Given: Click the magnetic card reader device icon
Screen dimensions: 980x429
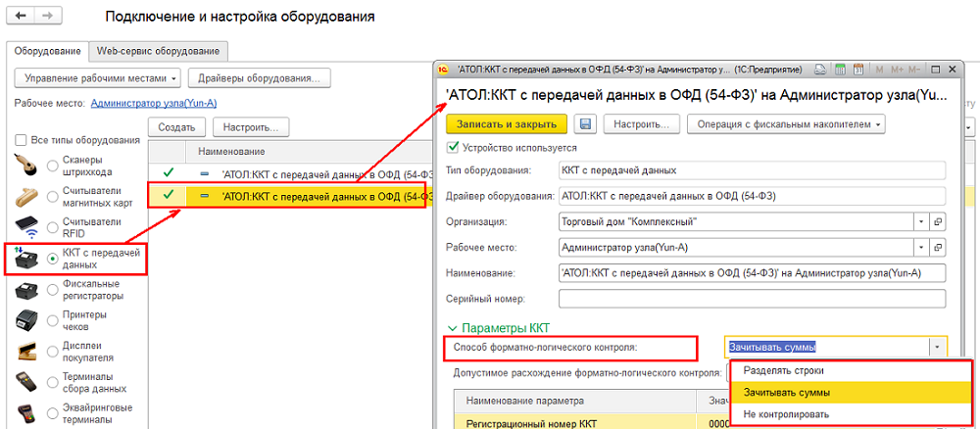Looking at the screenshot, I should (27, 196).
